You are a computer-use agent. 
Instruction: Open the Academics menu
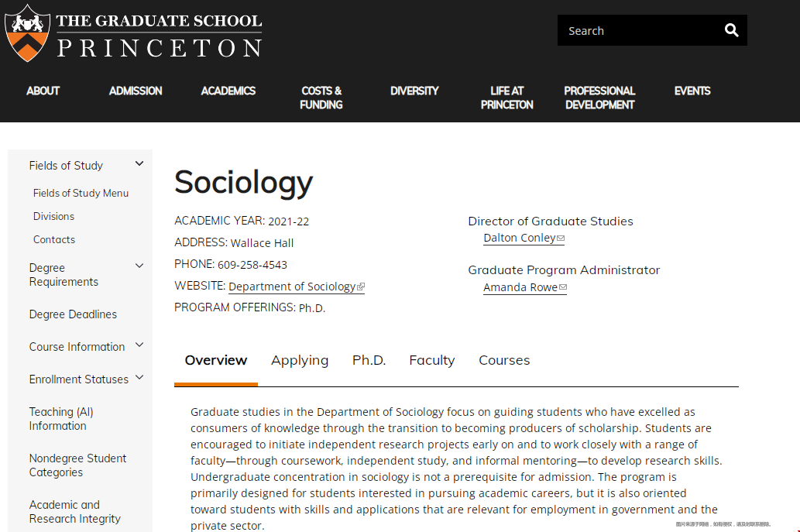tap(228, 91)
